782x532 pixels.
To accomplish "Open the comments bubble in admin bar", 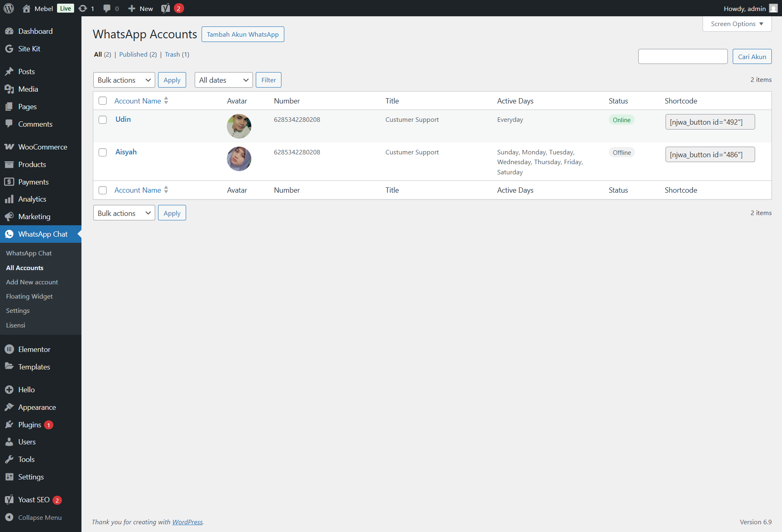I will pos(107,8).
